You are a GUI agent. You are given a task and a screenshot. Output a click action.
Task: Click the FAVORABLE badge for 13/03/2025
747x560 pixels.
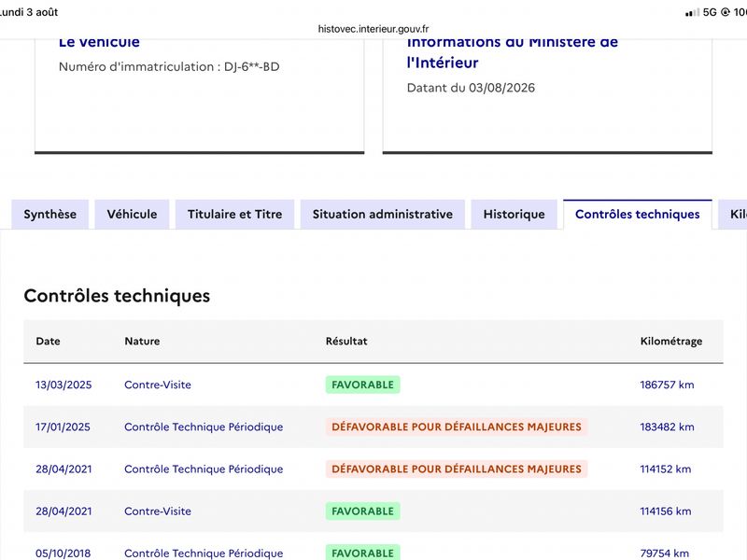click(x=362, y=385)
